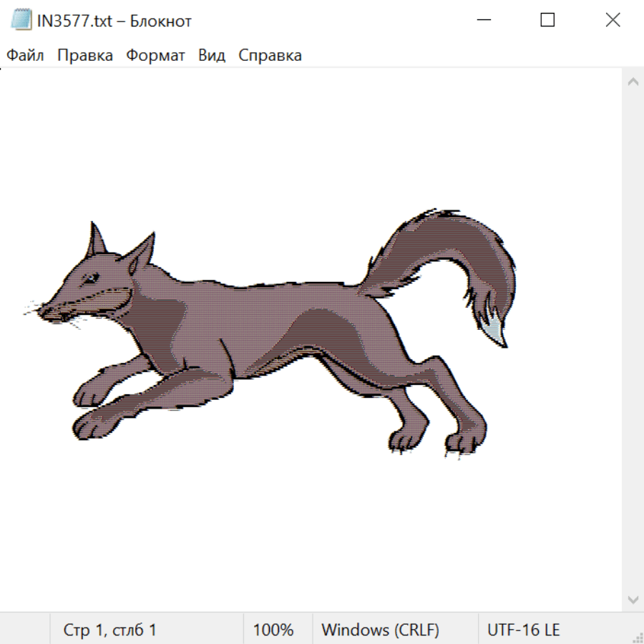Click the Windows (CRLF) line ending indicator

(380, 630)
